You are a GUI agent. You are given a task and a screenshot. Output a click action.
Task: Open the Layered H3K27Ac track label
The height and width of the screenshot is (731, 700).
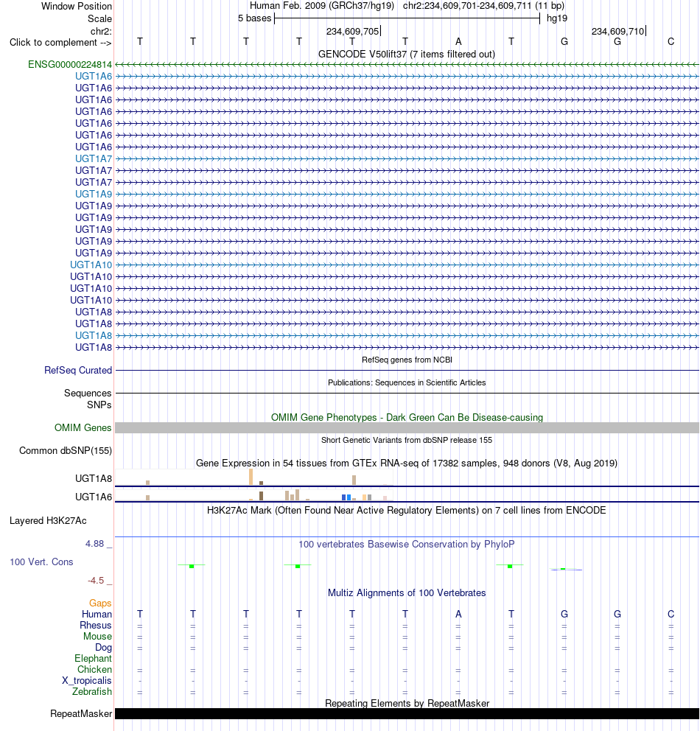pos(48,521)
